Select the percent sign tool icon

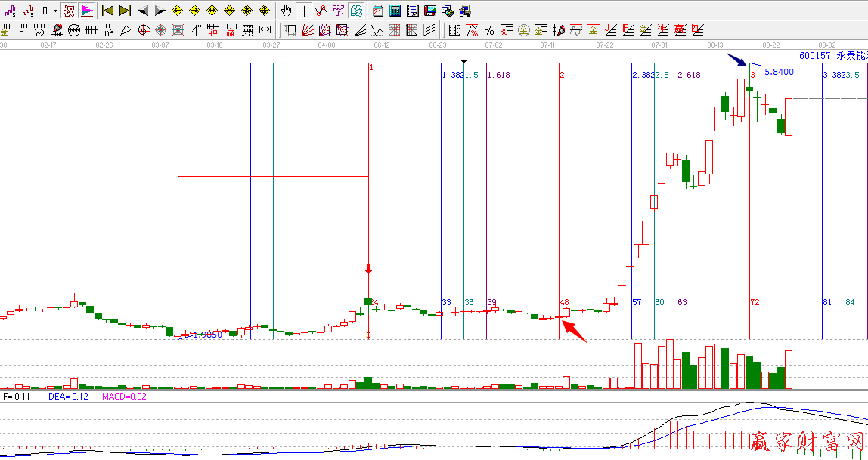(489, 30)
